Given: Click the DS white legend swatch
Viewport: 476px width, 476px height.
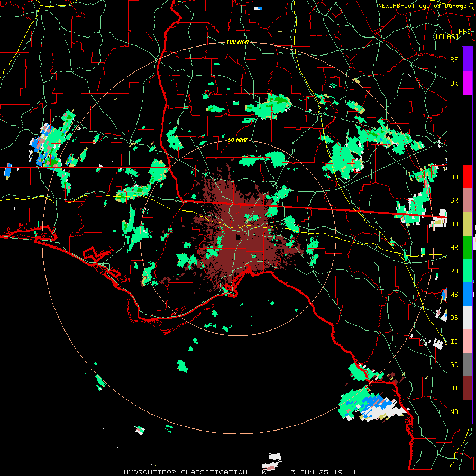Looking at the screenshot, I should coord(467,317).
